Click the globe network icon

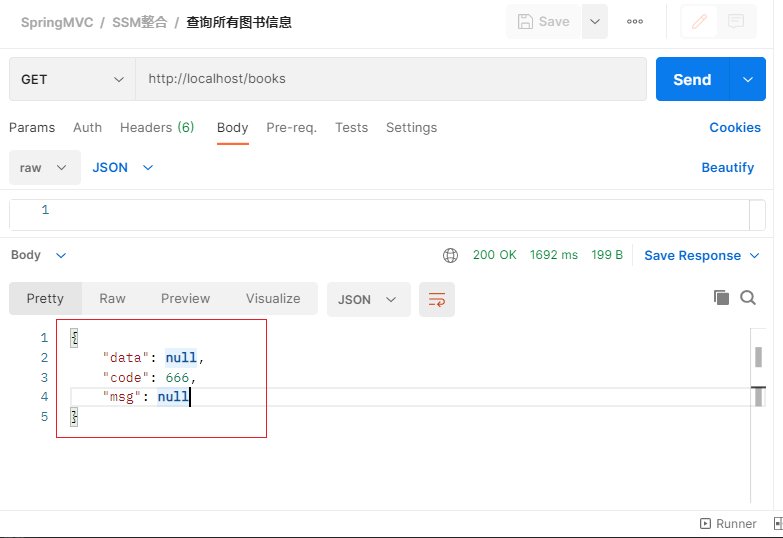450,255
